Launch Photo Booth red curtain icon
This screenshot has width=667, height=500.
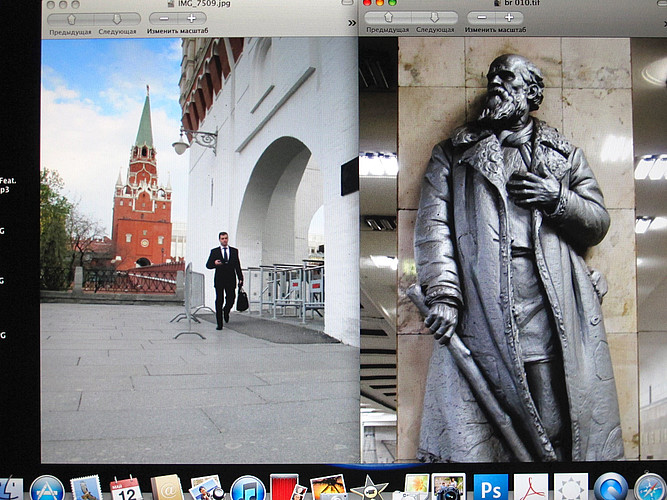pos(286,488)
